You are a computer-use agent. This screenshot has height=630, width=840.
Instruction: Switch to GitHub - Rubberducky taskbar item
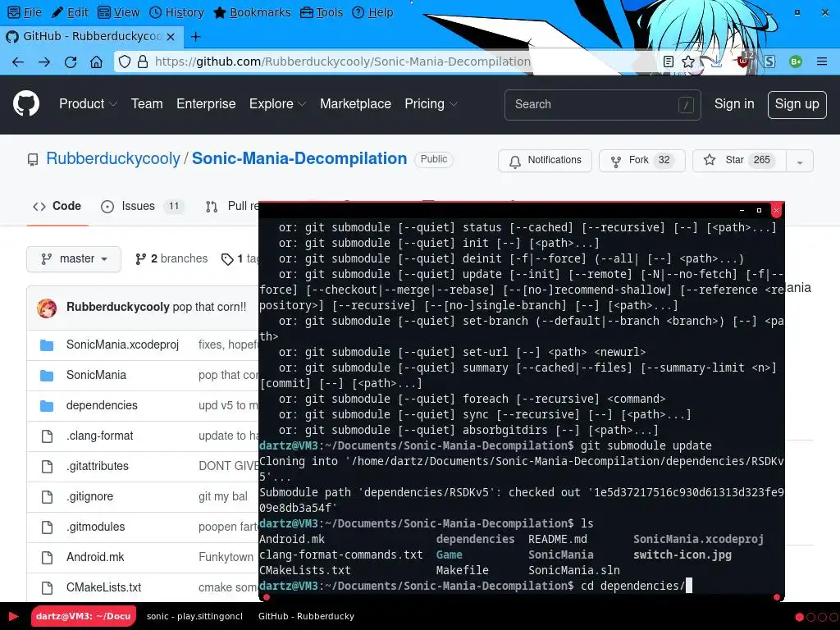click(307, 616)
